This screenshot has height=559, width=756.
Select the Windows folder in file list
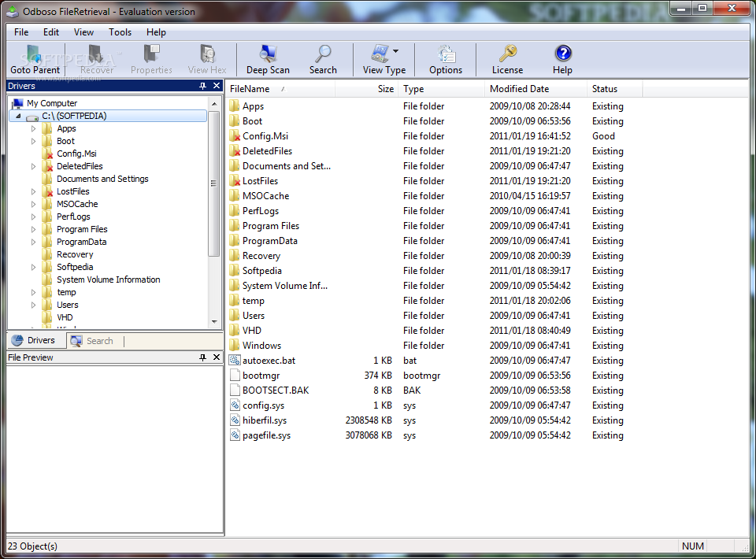pos(261,346)
